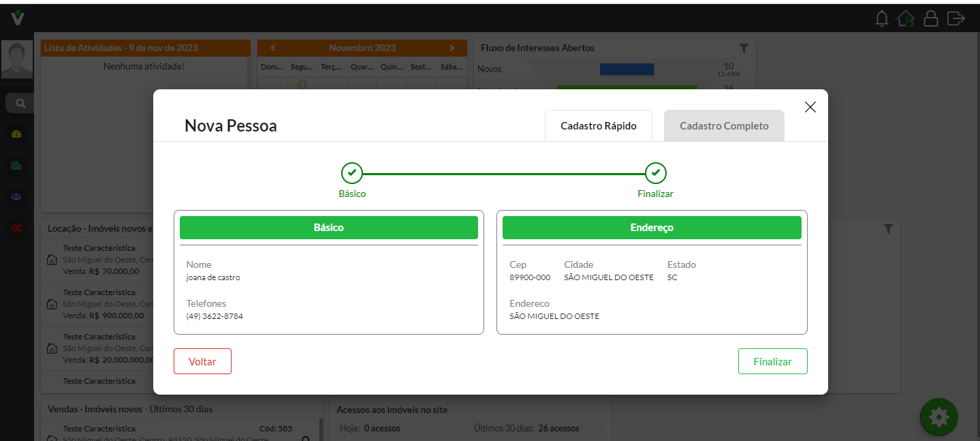Click the house with hand icon

[906, 18]
